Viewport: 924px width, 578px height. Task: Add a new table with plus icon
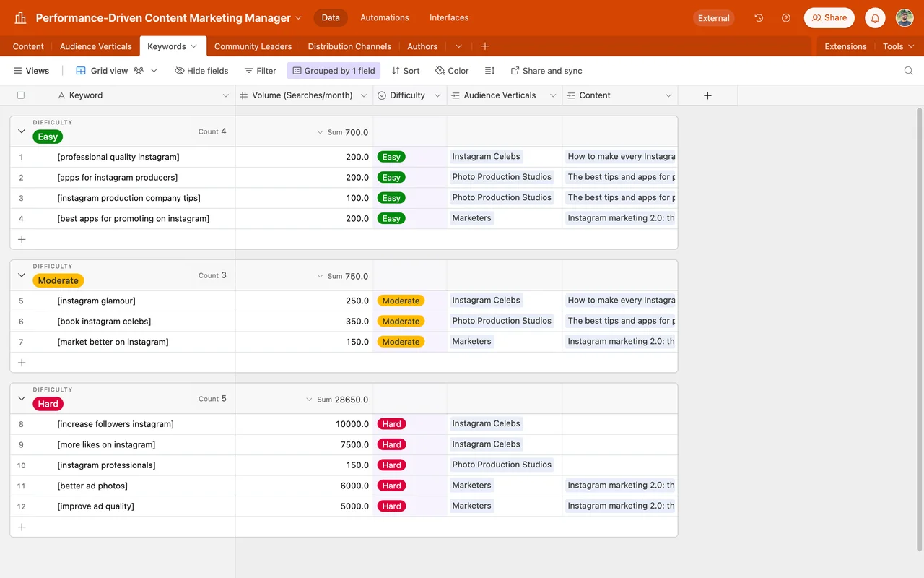click(485, 46)
